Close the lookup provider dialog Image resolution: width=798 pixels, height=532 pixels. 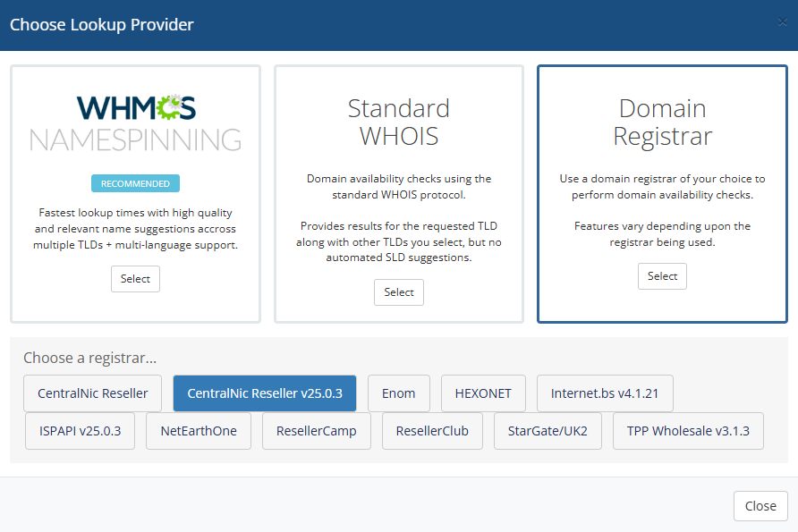(x=760, y=506)
